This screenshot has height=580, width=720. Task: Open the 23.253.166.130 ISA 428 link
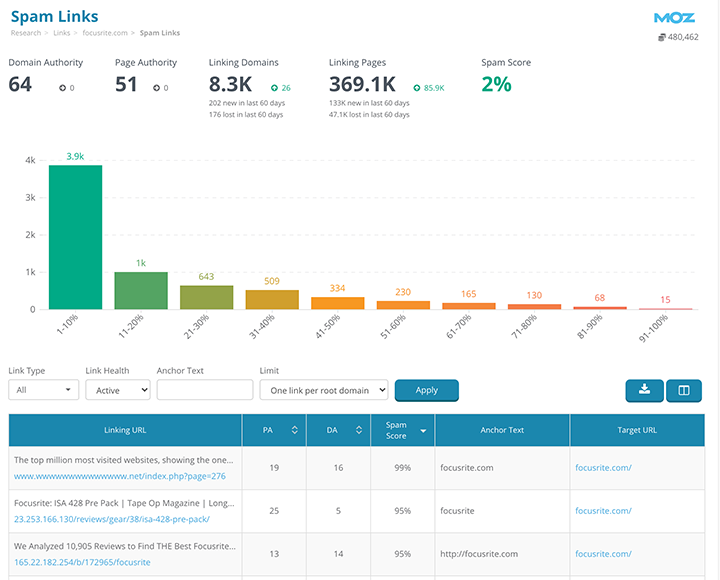click(112, 519)
